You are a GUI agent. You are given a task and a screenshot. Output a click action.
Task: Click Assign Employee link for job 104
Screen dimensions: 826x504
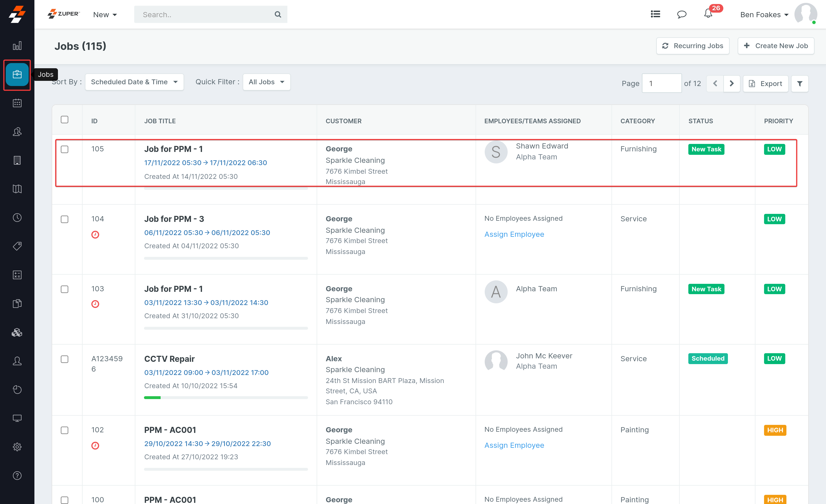click(514, 234)
